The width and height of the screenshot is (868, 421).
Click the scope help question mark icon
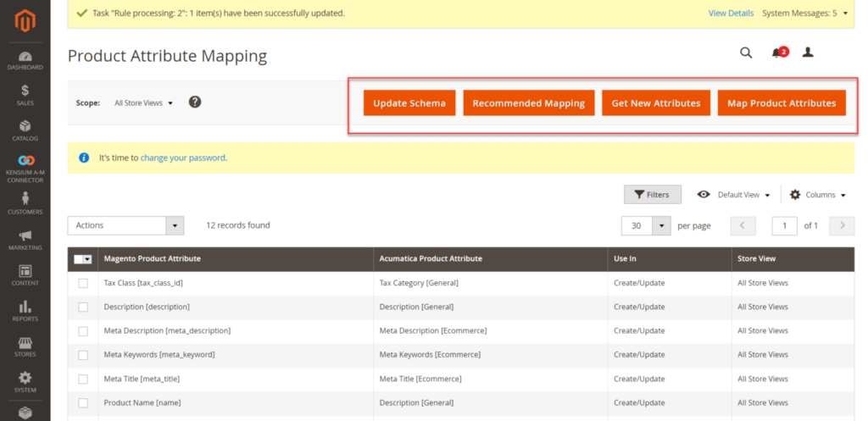[195, 102]
